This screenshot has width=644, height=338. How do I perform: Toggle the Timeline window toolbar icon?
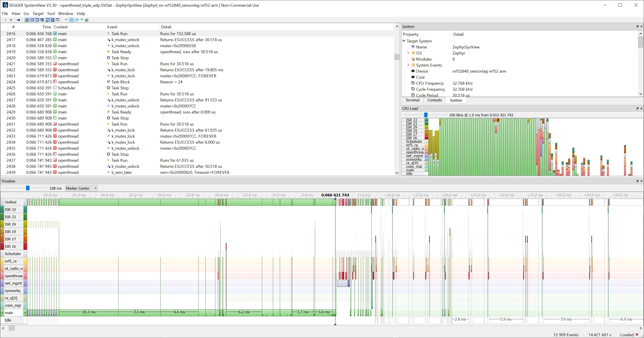[32, 20]
